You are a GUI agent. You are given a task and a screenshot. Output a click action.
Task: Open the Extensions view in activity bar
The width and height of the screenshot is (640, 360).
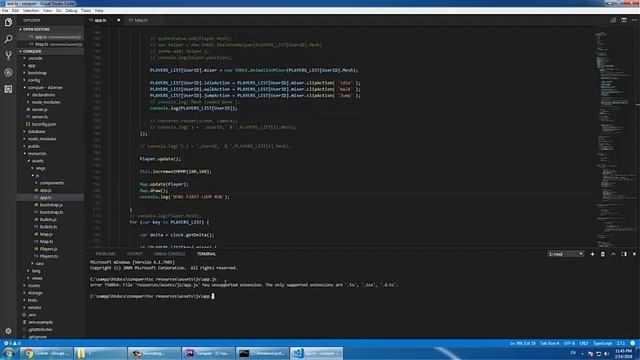8,89
